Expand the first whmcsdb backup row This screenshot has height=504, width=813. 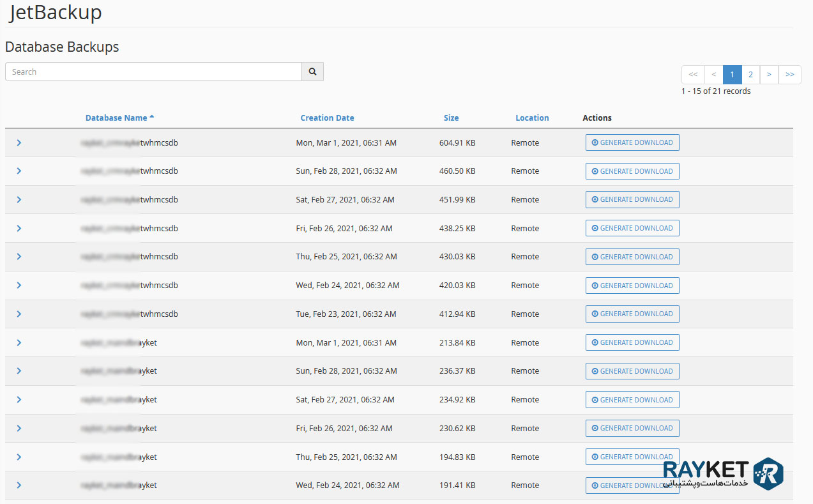pos(19,142)
